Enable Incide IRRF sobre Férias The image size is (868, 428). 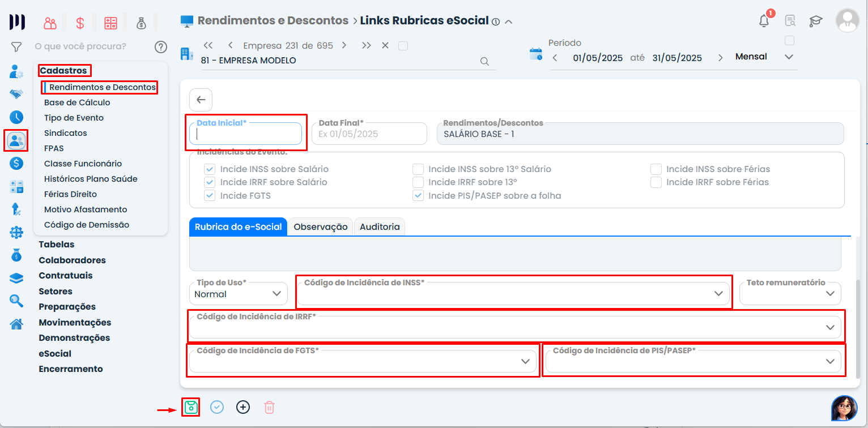point(656,182)
